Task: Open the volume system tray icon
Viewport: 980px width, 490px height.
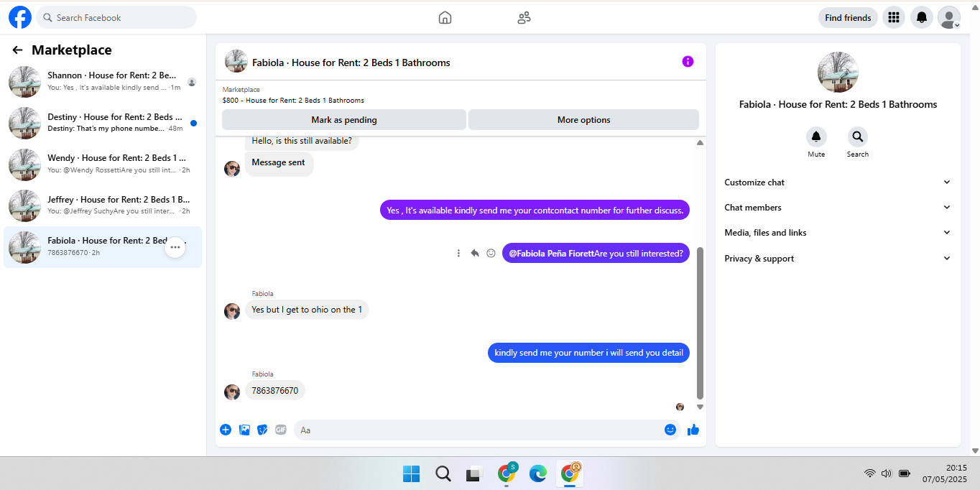Action: (886, 473)
